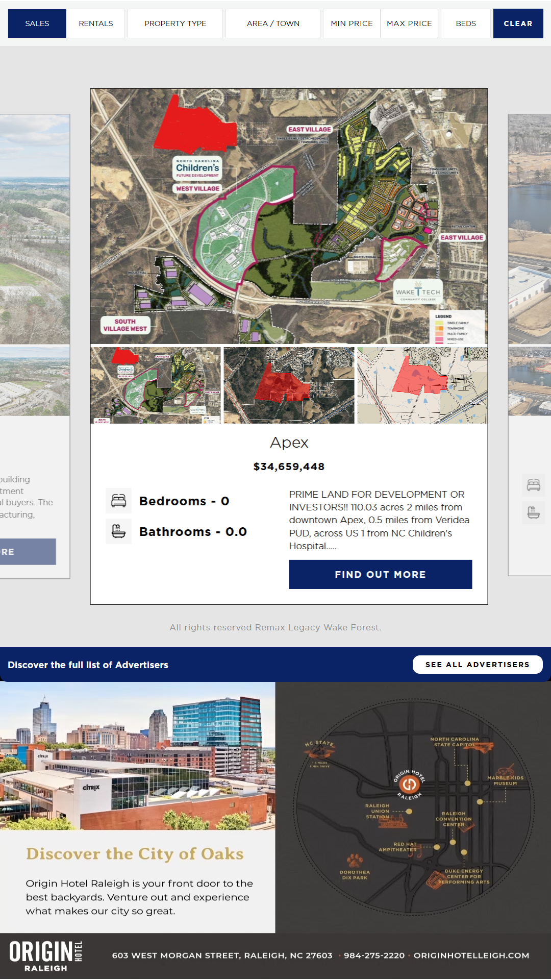Image resolution: width=551 pixels, height=980 pixels.
Task: View the aerial red parcel thumbnail
Action: [289, 385]
